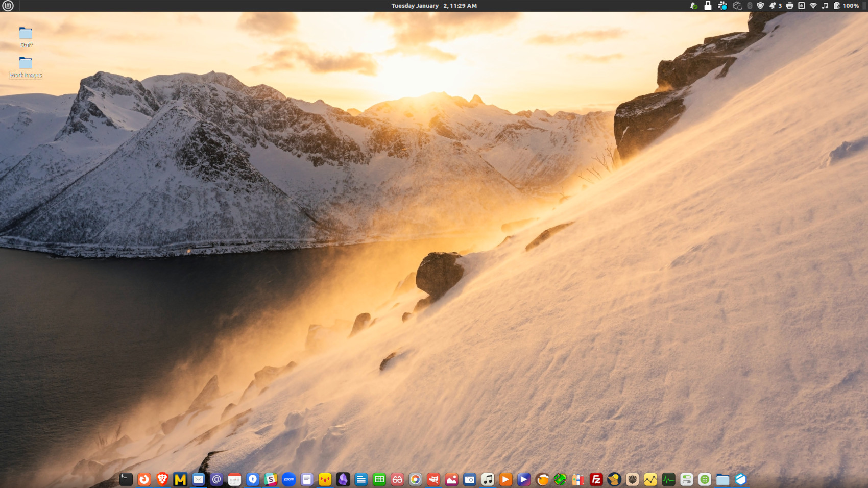The height and width of the screenshot is (488, 868).
Task: Check Bluetooth status in the system tray
Action: [749, 6]
